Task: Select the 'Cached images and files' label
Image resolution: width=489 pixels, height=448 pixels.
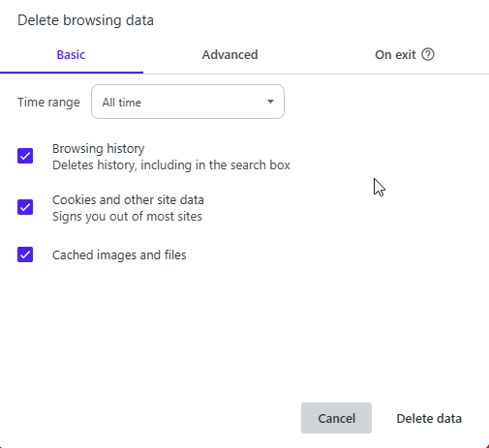Action: click(x=119, y=255)
